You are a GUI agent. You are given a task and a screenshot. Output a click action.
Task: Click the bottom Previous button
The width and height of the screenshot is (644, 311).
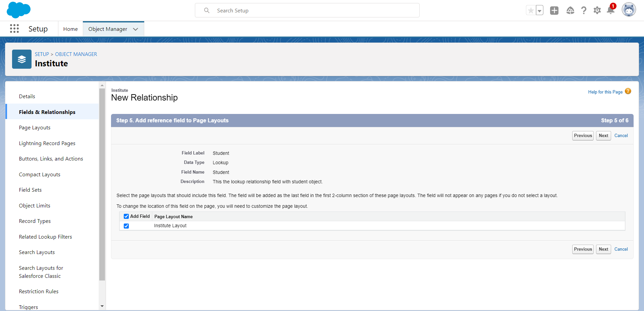click(583, 249)
